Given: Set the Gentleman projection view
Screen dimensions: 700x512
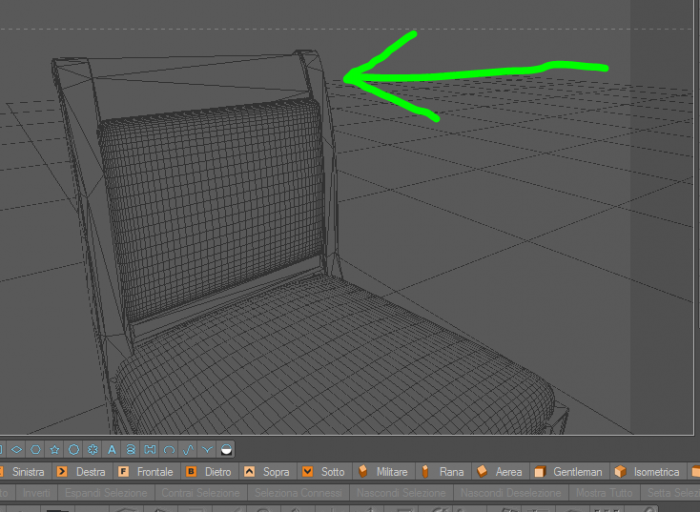Looking at the screenshot, I should pos(570,472).
